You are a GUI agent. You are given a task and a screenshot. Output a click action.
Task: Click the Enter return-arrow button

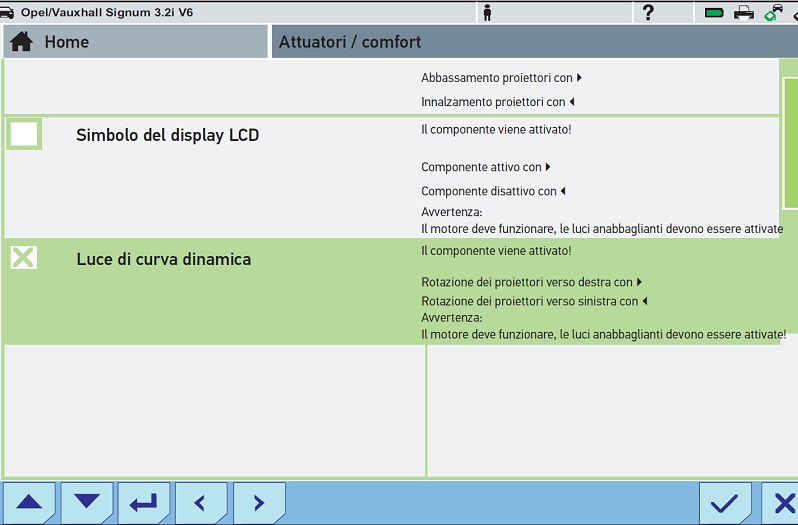(144, 503)
